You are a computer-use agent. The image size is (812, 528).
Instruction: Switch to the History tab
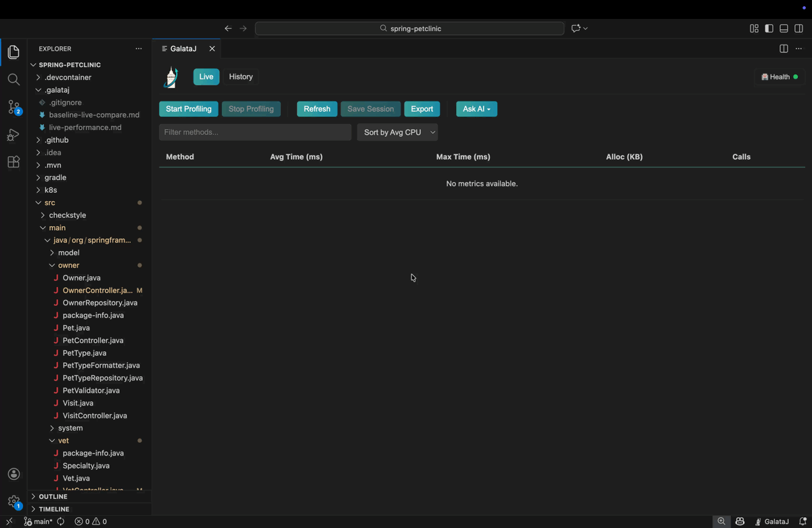click(x=241, y=76)
